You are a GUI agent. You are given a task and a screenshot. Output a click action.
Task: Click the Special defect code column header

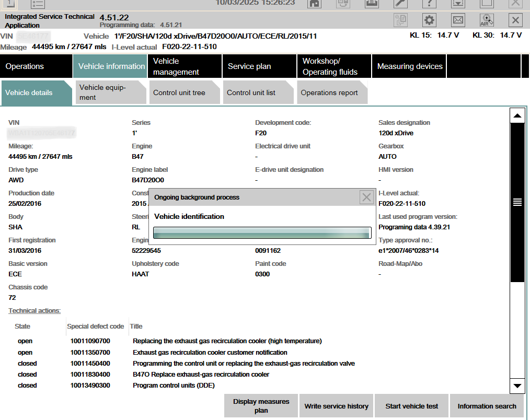click(x=95, y=326)
